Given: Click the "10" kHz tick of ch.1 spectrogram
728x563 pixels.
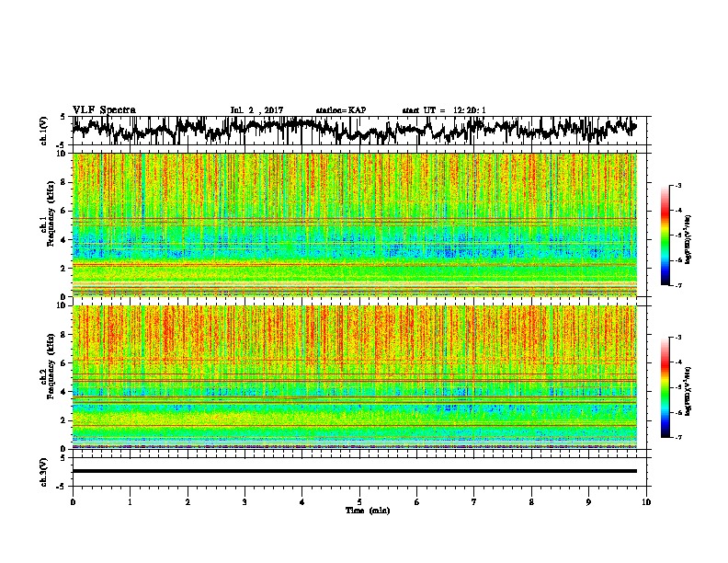Looking at the screenshot, I should (x=63, y=154).
